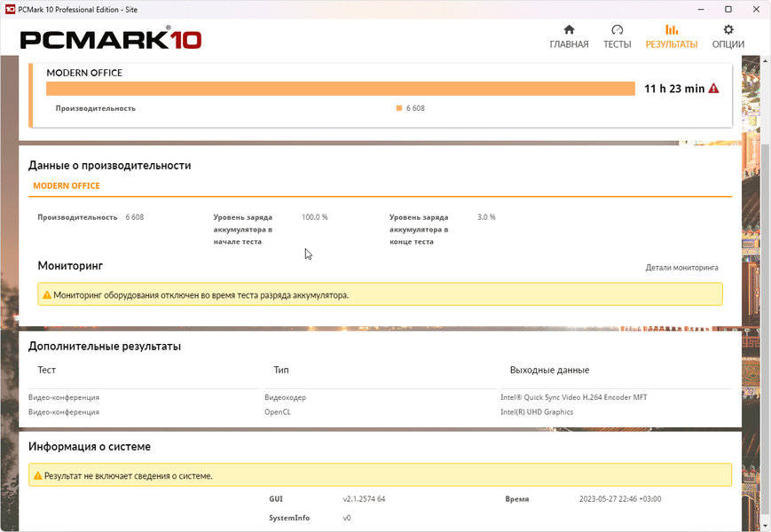Viewport: 771px width, 532px height.
Task: Click the gauge icon above ТЕСТЫ
Action: click(x=618, y=29)
